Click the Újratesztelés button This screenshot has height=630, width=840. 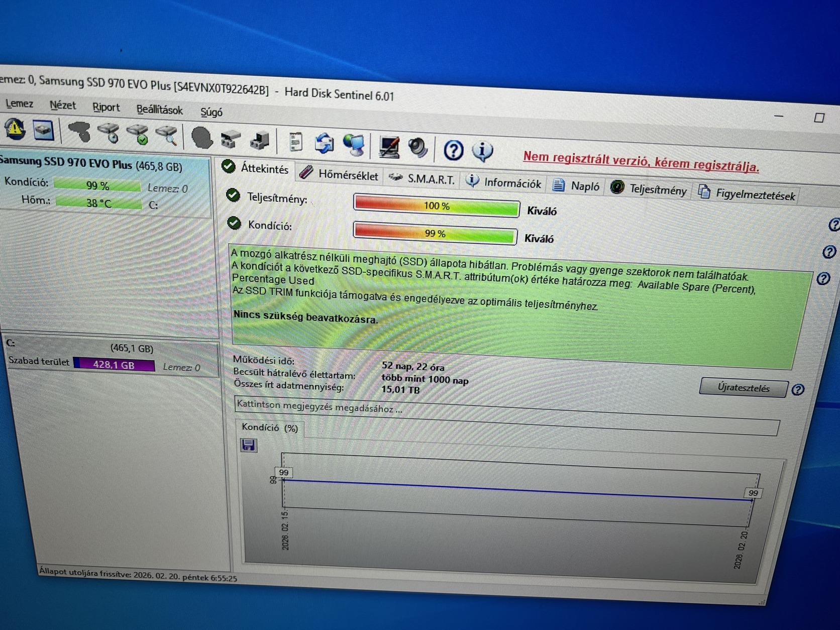tap(744, 388)
